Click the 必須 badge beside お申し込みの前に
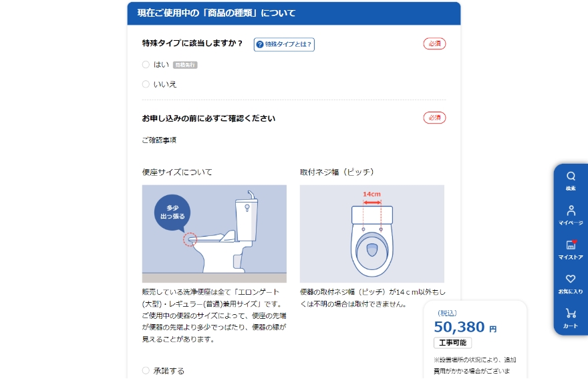588x379 pixels. pyautogui.click(x=434, y=118)
